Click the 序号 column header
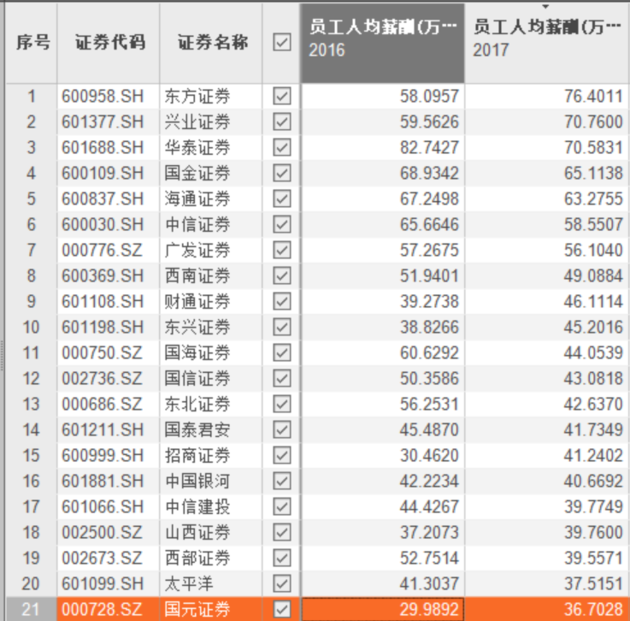 point(31,43)
